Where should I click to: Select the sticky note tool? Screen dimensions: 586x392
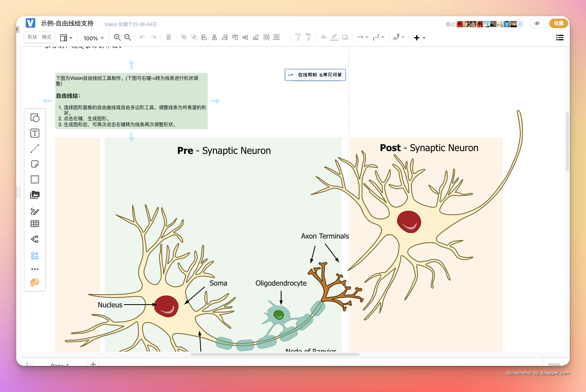(x=35, y=164)
